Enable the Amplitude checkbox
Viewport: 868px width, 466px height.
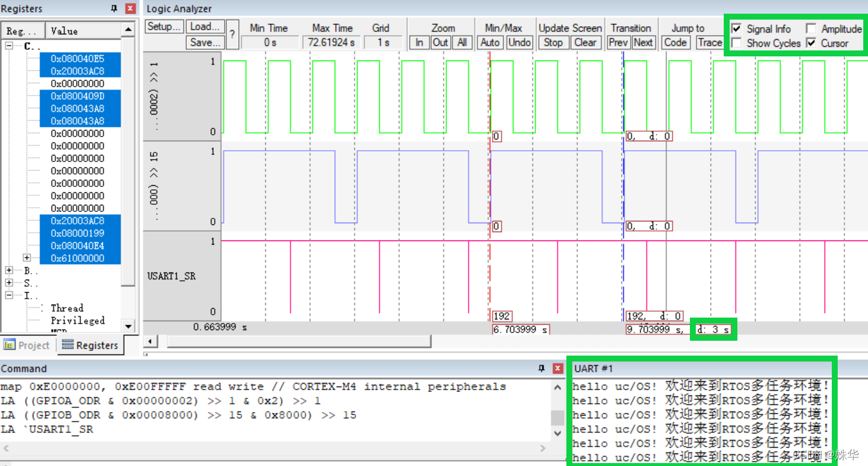pos(810,28)
